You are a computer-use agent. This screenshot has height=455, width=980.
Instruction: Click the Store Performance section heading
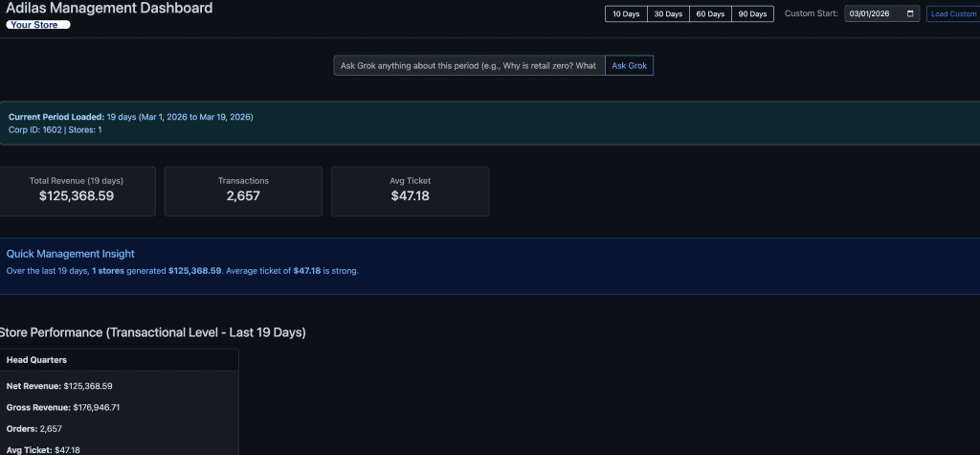153,332
